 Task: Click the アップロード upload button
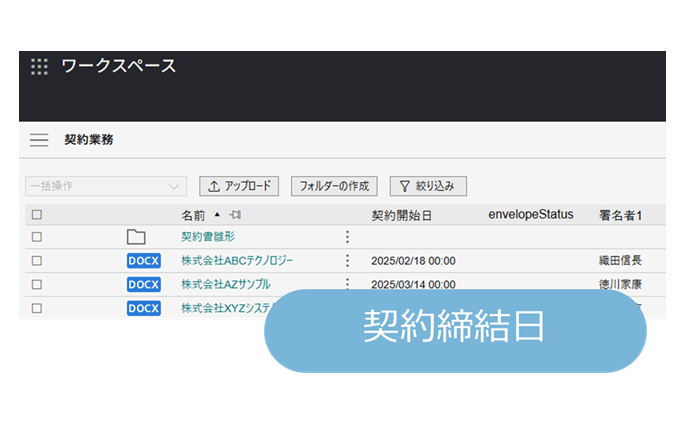pos(239,186)
